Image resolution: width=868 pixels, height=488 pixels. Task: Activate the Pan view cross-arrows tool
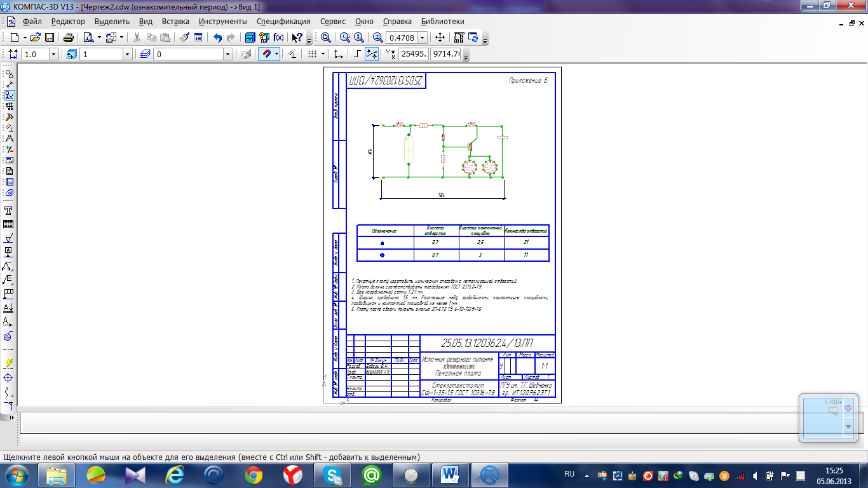pos(440,37)
